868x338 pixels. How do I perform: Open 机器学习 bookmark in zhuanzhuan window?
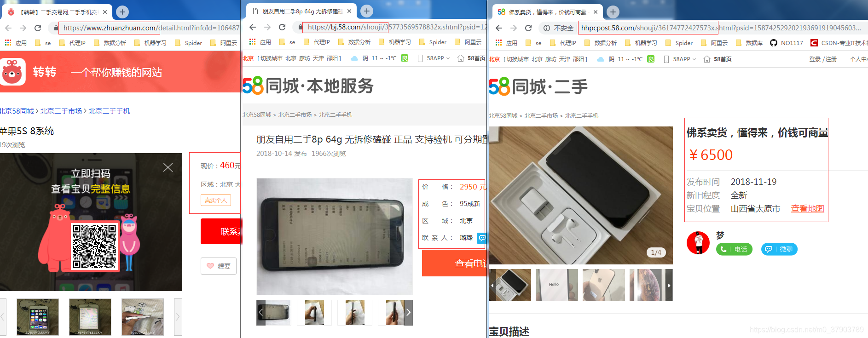point(150,43)
